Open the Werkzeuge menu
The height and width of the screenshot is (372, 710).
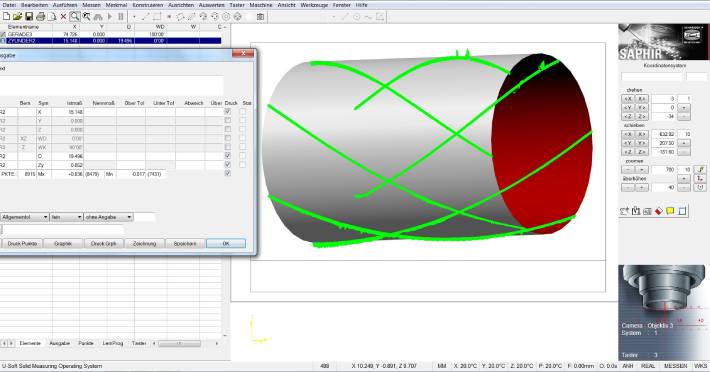pos(314,5)
